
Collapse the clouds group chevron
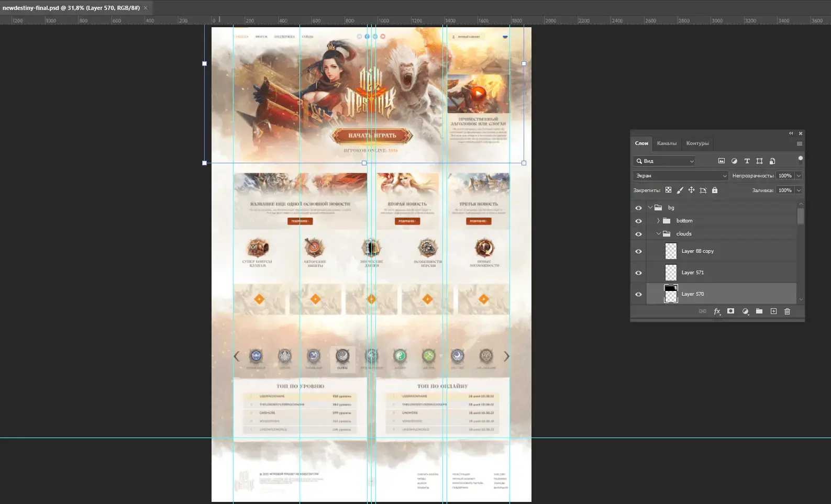[658, 234]
